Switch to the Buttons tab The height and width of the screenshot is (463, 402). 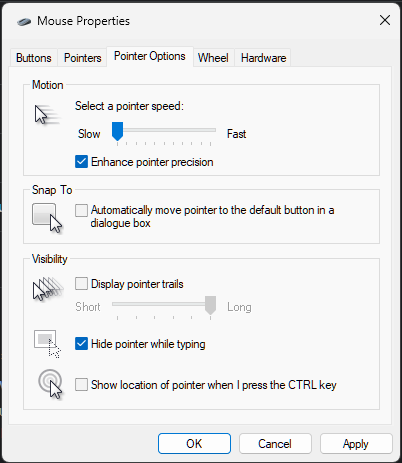pos(34,58)
